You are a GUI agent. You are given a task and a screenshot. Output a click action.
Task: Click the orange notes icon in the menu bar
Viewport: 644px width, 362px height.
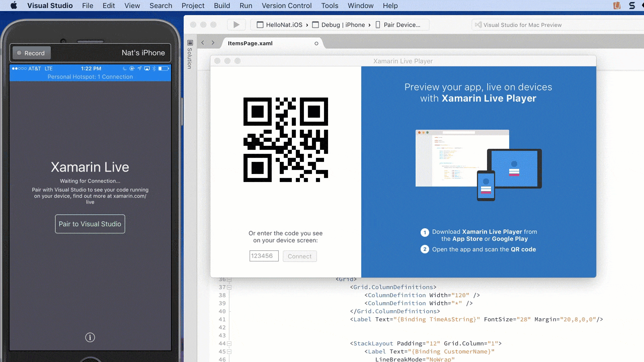click(616, 6)
